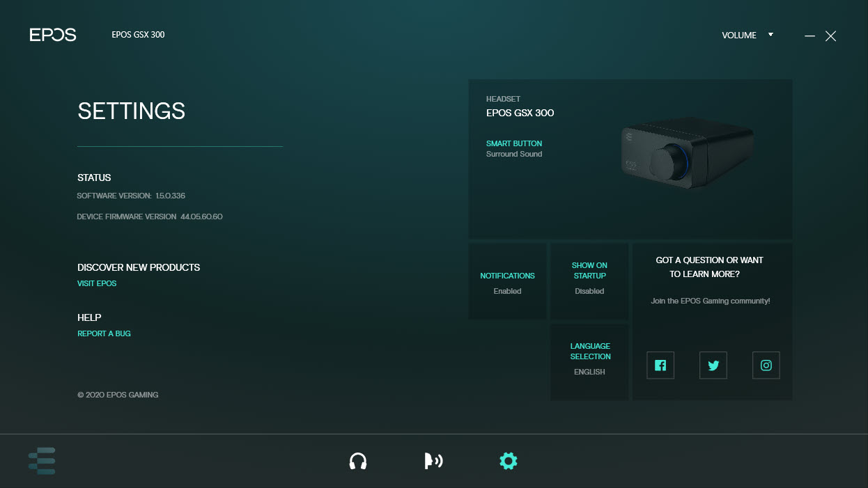Open the EPOS Facebook page icon
868x488 pixels.
[x=660, y=365]
